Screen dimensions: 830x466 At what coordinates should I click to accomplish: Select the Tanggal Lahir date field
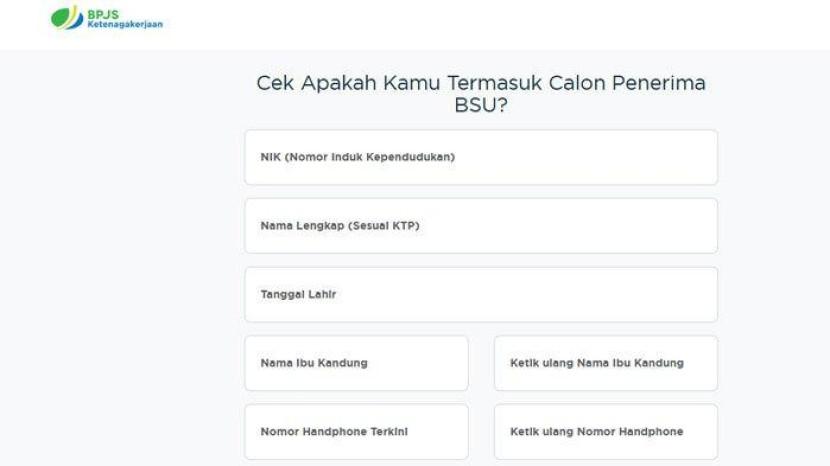tap(481, 294)
